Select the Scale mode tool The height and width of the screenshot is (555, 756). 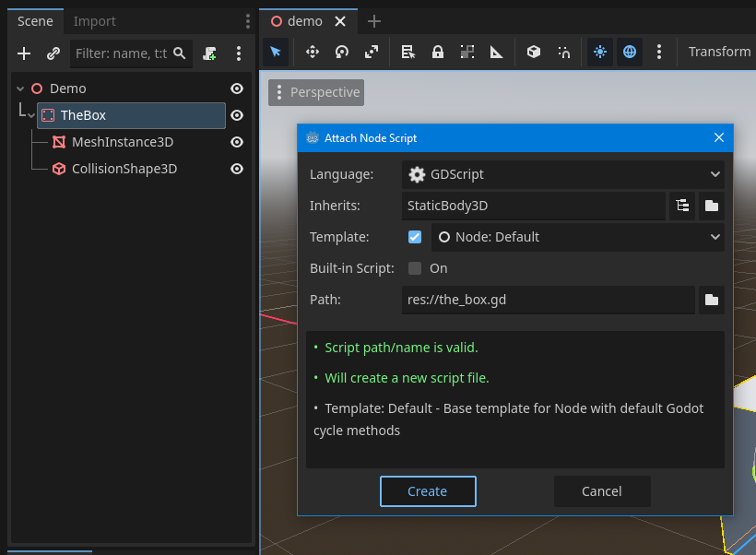click(x=372, y=52)
